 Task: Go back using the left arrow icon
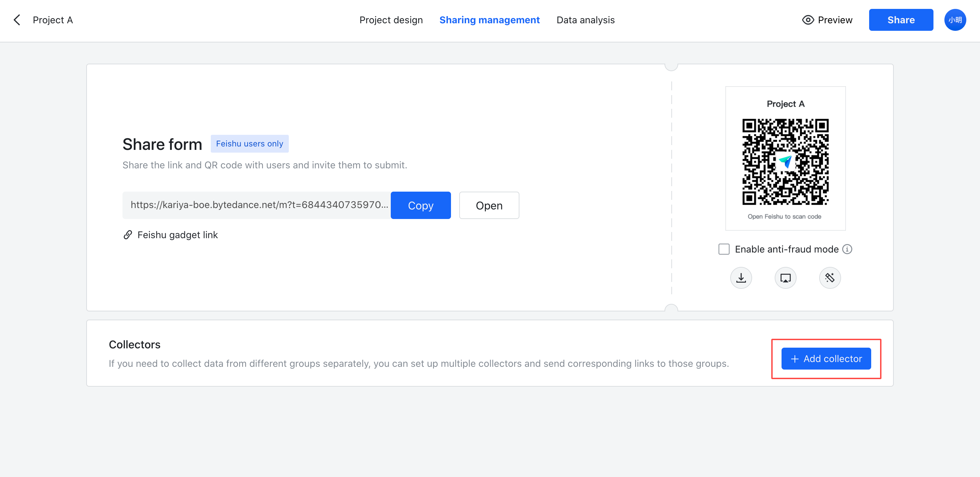click(x=17, y=20)
